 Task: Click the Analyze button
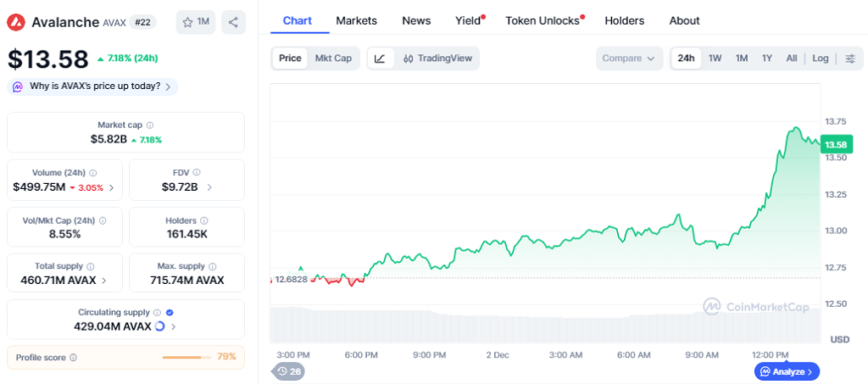pyautogui.click(x=787, y=371)
